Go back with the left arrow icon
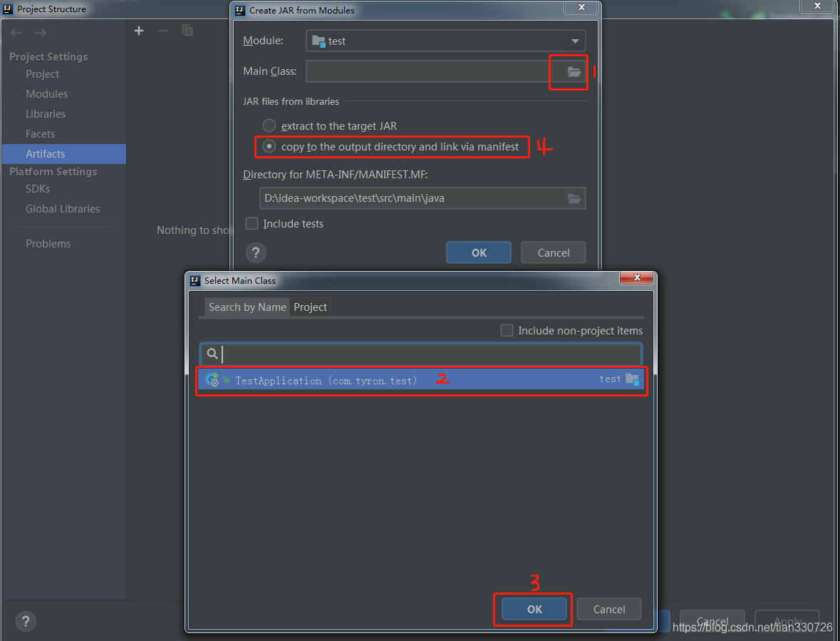The height and width of the screenshot is (641, 840). click(16, 34)
